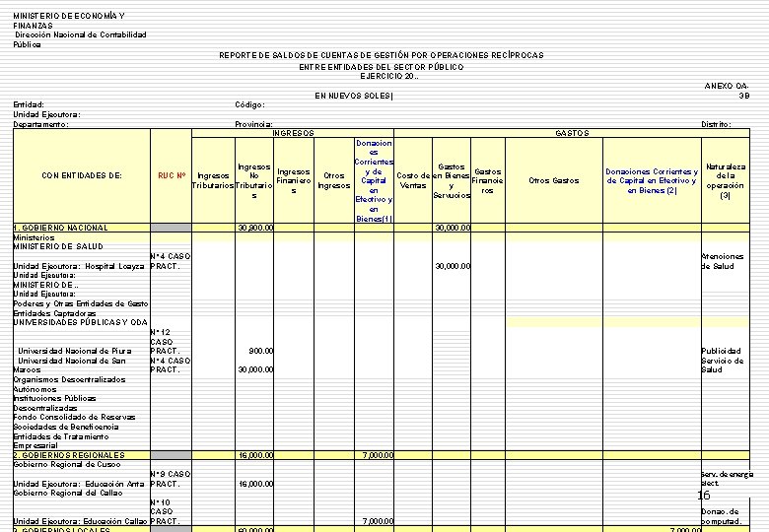Click the 'N°10 CASO PRACT.' cell
769x532 pixels.
(166, 512)
